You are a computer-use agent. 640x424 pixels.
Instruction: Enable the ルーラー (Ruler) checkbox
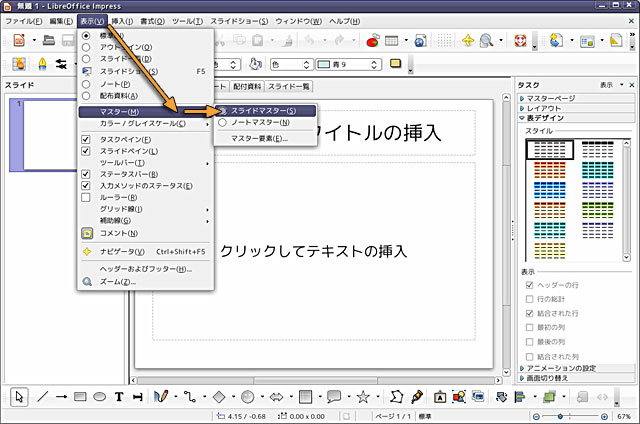tap(87, 198)
